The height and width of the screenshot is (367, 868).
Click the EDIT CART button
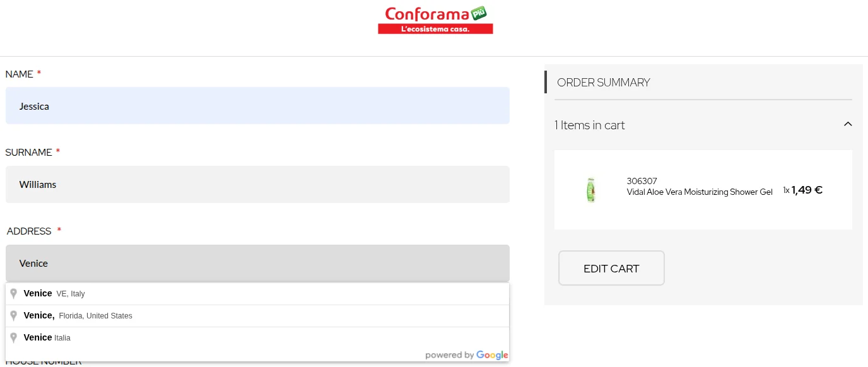click(x=611, y=268)
